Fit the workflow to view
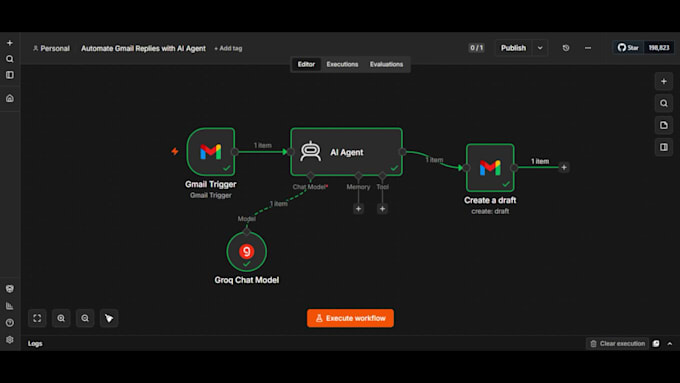 [x=37, y=318]
